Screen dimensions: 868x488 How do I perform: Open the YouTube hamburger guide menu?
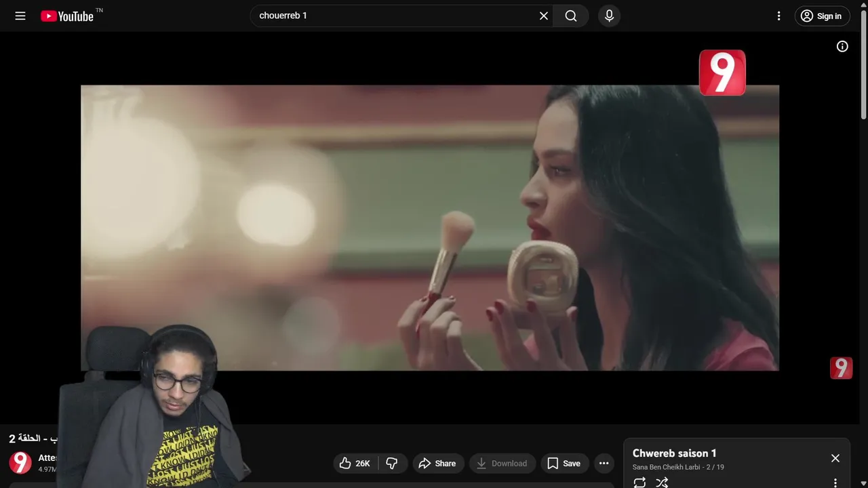click(20, 16)
